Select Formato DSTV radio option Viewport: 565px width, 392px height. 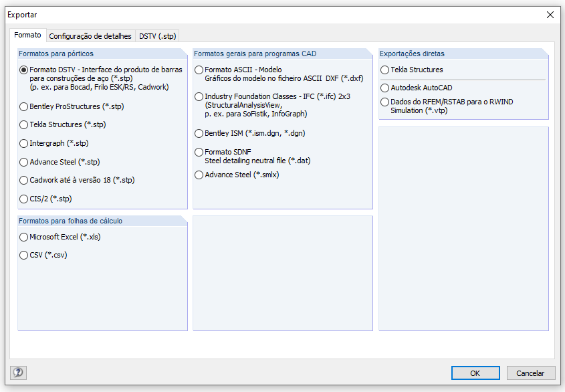(x=24, y=70)
